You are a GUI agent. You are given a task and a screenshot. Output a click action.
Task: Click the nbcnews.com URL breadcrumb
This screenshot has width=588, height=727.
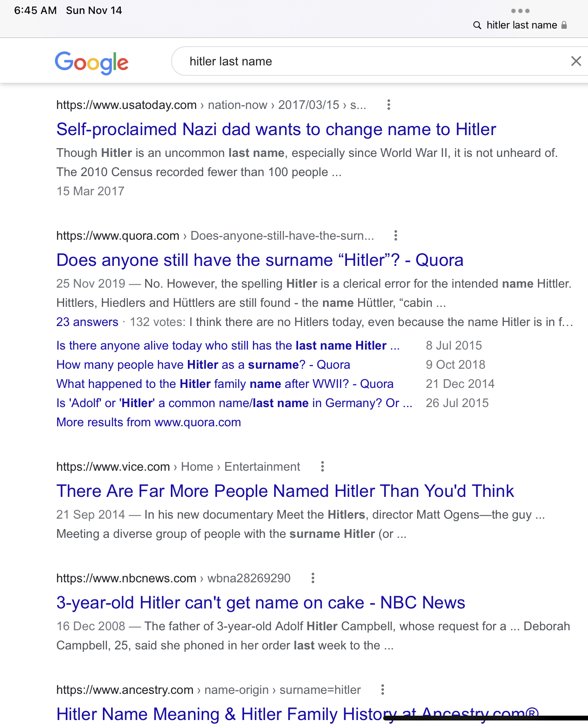click(173, 578)
